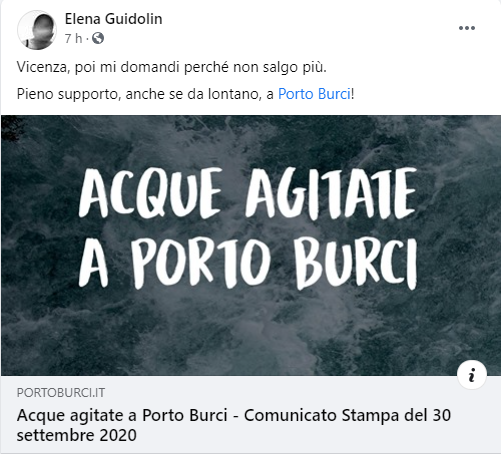Viewport: 501px width, 454px height.
Task: Open the link preview image of churning water
Action: [x=251, y=245]
